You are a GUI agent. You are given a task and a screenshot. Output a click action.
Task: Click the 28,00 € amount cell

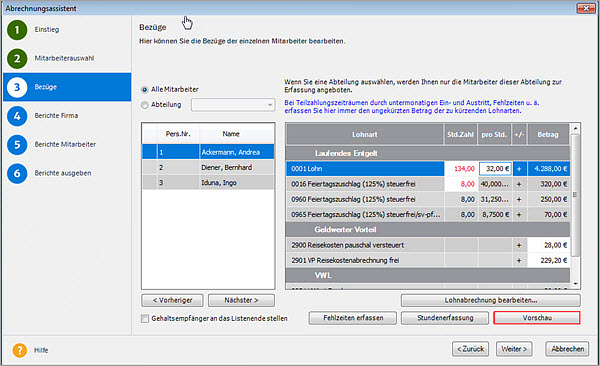pos(549,245)
